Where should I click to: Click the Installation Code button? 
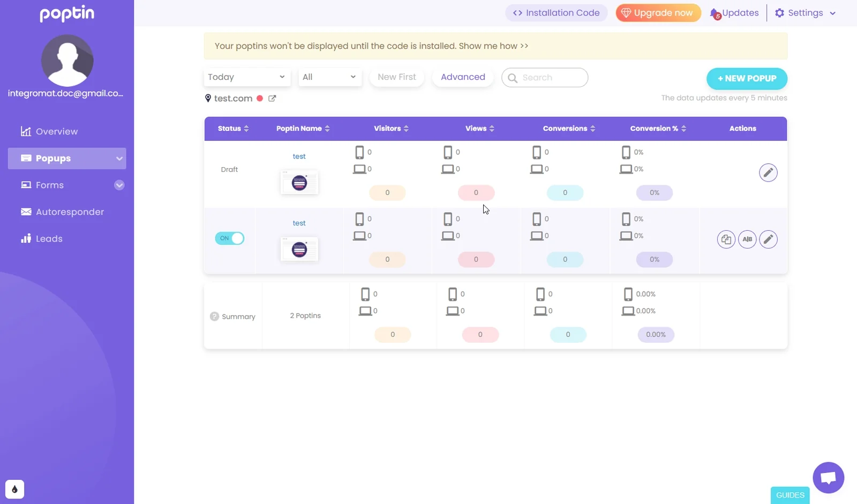[x=556, y=13]
